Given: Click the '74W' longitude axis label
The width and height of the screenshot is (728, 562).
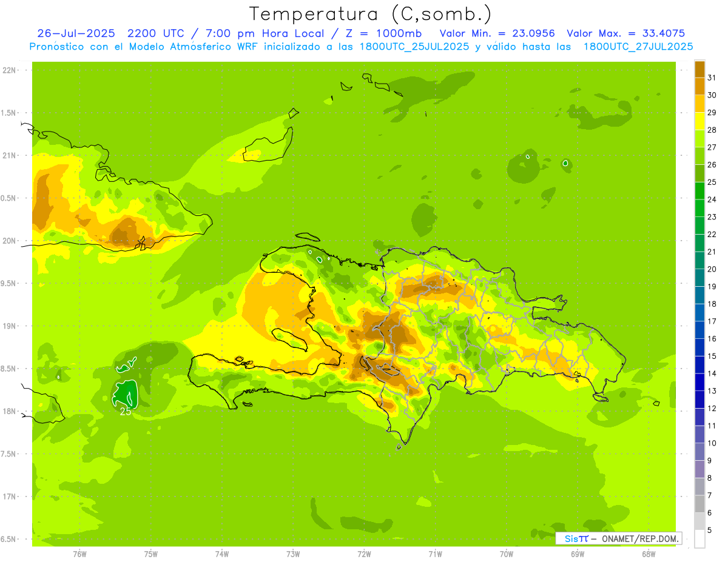Looking at the screenshot, I should pos(221,554).
